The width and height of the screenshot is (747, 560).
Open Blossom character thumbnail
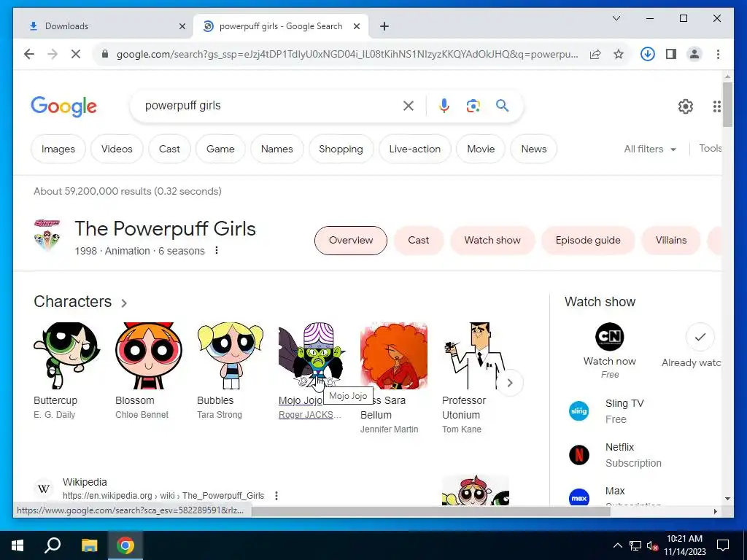(149, 356)
